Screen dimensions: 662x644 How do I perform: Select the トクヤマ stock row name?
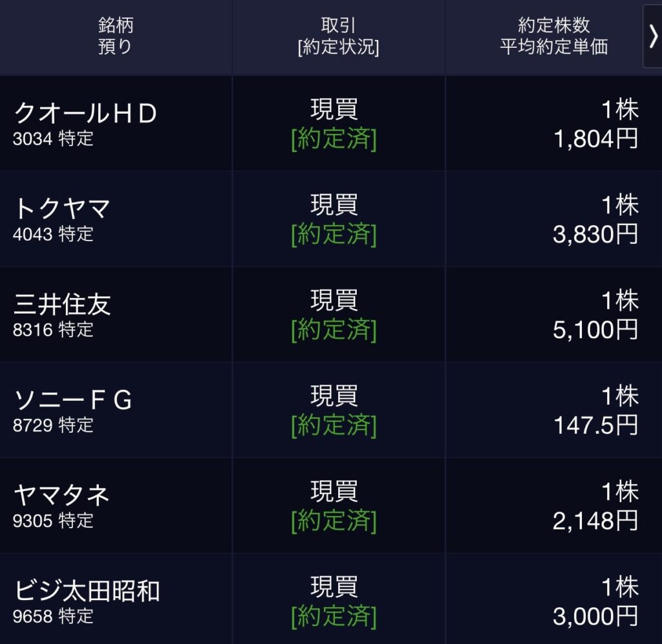[x=62, y=209]
